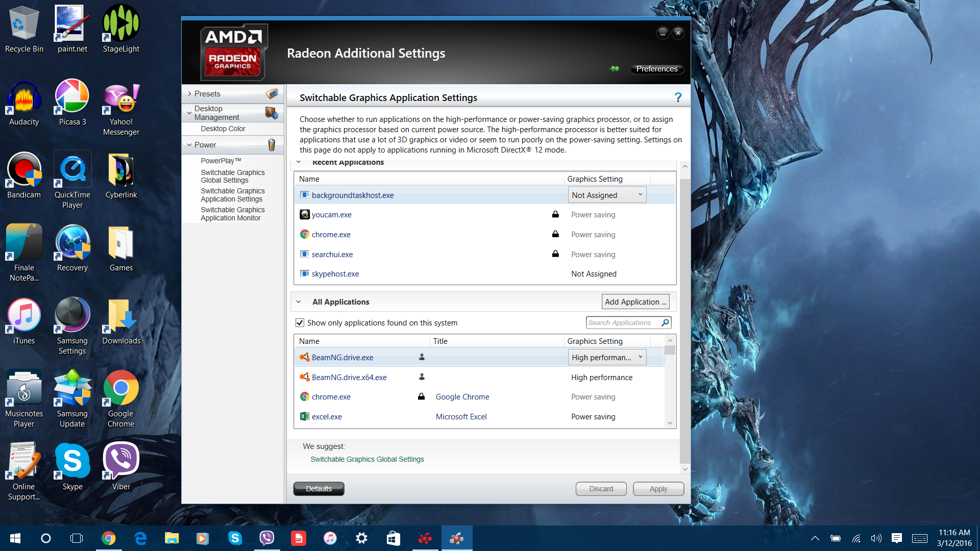Click Settings gear in taskbar

361,538
